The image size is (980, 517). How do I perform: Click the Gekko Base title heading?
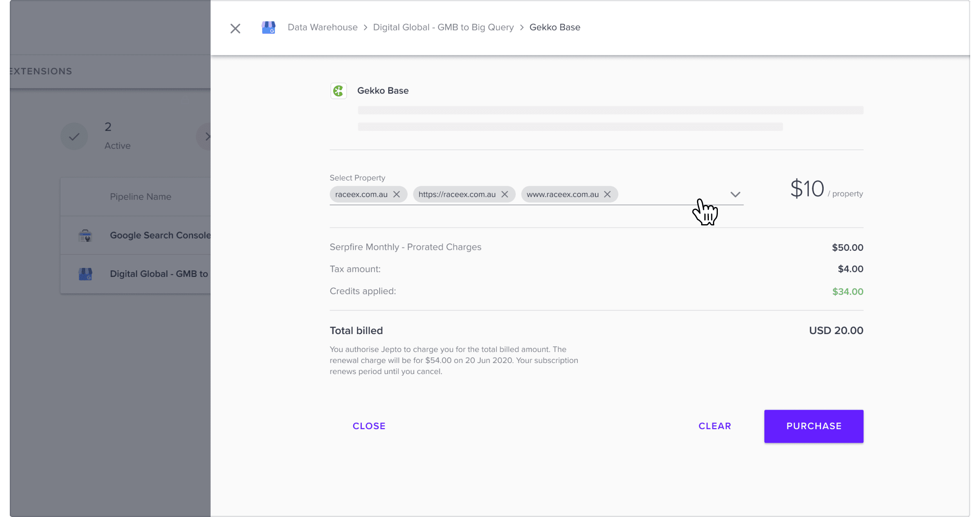(x=383, y=91)
